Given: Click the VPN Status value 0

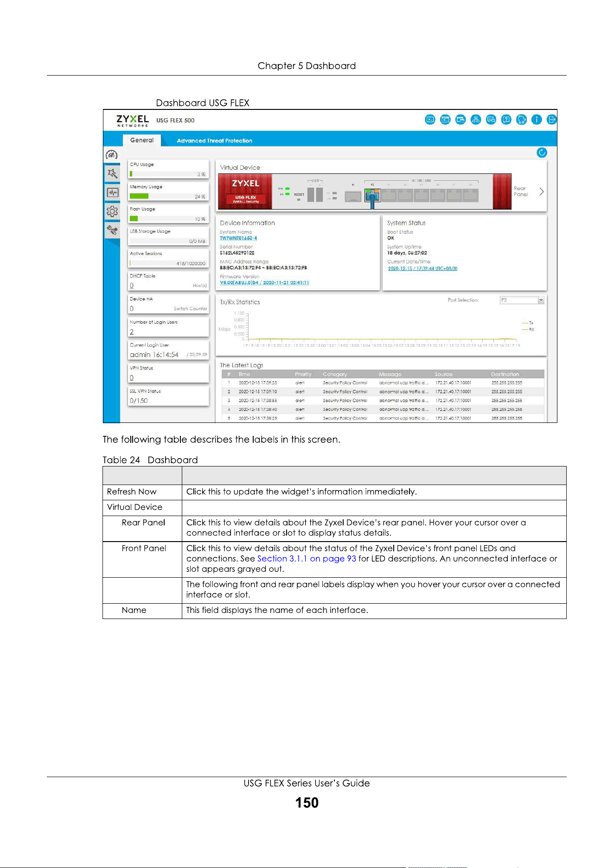Looking at the screenshot, I should click(132, 378).
